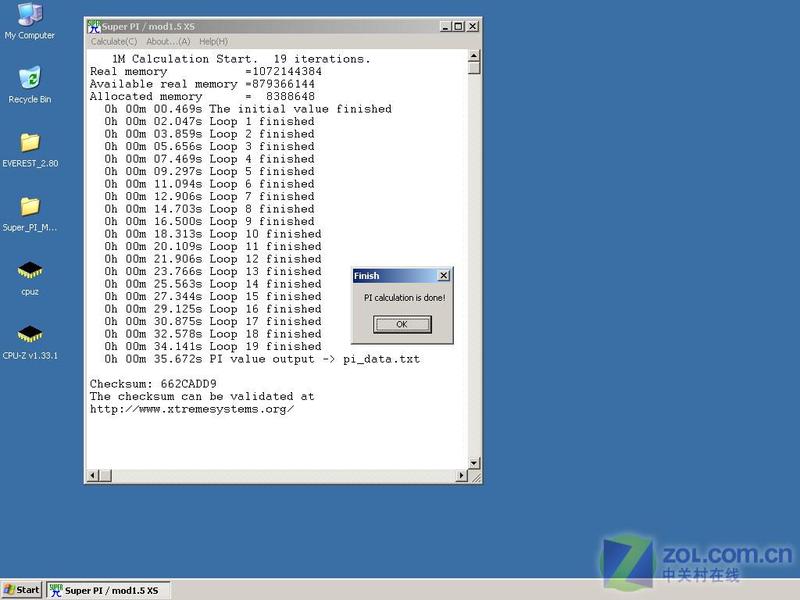Image resolution: width=800 pixels, height=600 pixels.
Task: Select the EVEREST_2.80 folder icon
Action: point(30,149)
